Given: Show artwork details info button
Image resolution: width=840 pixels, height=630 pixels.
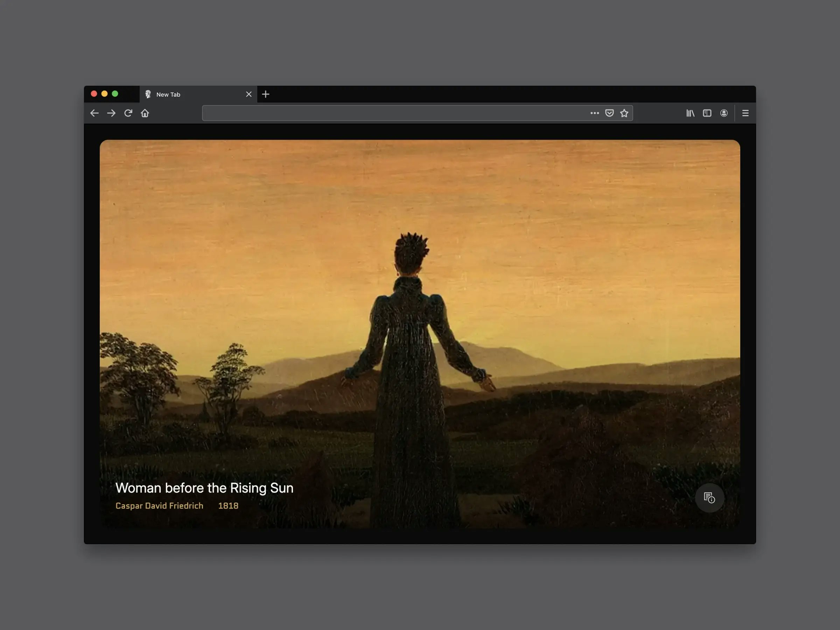Looking at the screenshot, I should point(709,497).
